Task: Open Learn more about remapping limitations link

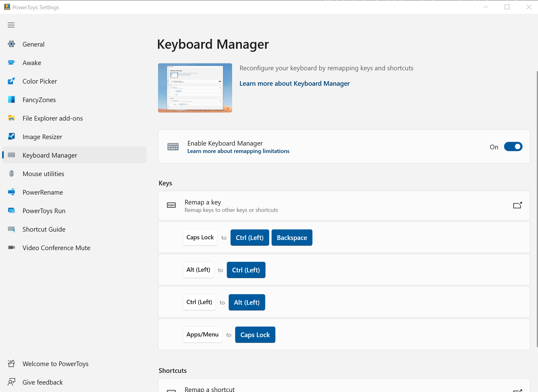Action: [238, 151]
